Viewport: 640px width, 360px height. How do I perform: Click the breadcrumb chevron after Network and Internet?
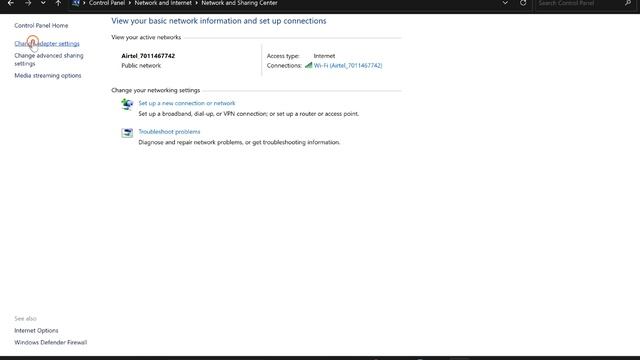pos(196,3)
